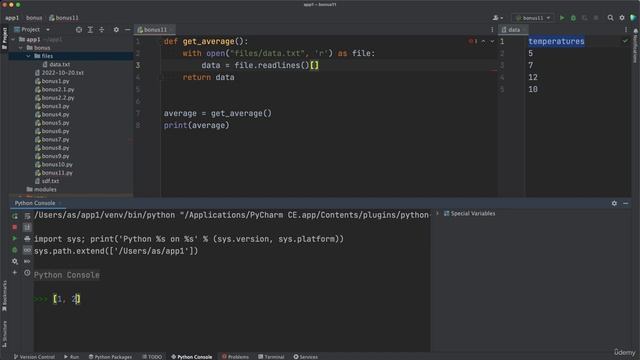Open Python Console settings gear and wrench
This screenshot has width=640, height=360.
click(x=15, y=261)
